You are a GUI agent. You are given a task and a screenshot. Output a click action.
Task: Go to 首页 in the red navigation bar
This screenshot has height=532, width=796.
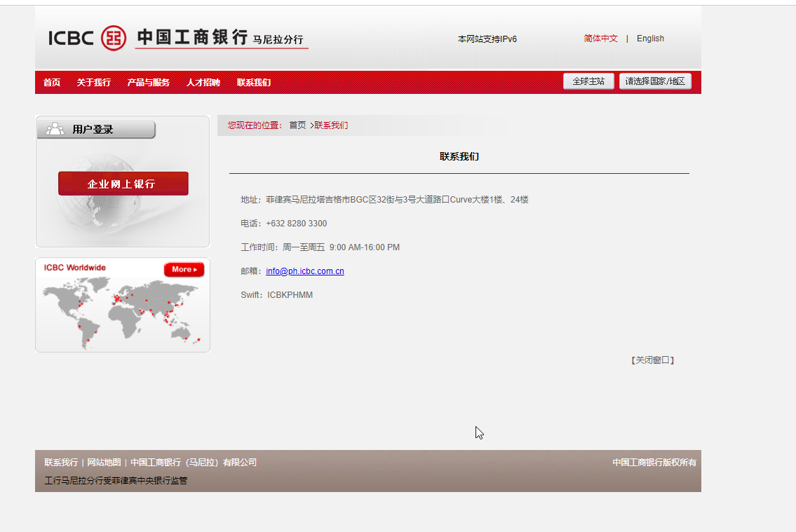click(52, 82)
